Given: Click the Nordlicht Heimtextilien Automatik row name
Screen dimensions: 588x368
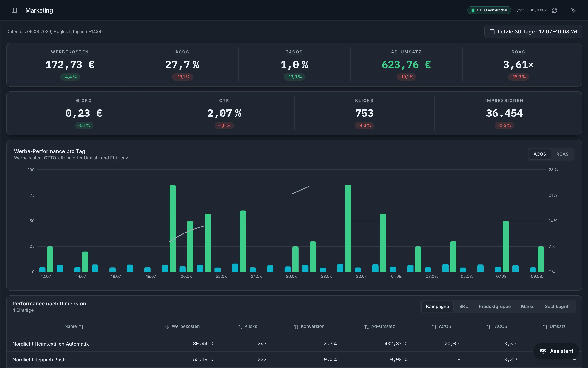Looking at the screenshot, I should coord(51,344).
